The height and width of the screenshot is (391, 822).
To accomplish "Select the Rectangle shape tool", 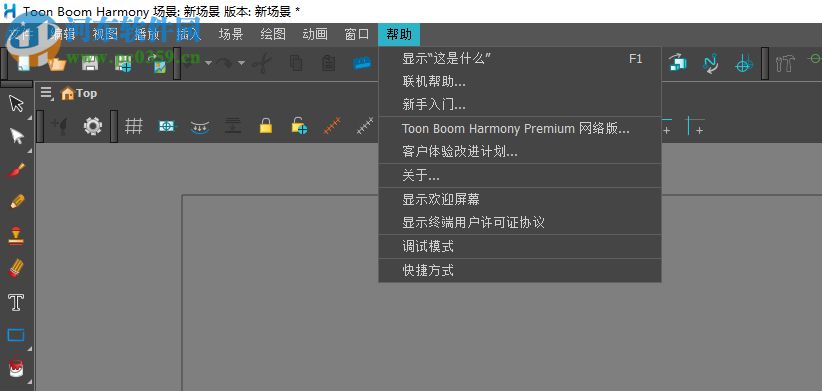I will [x=16, y=335].
